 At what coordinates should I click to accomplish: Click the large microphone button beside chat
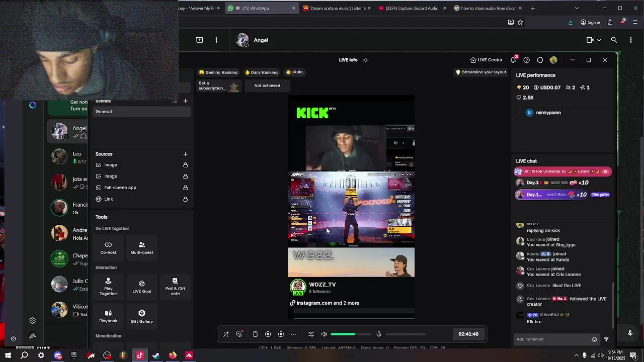coord(630,333)
